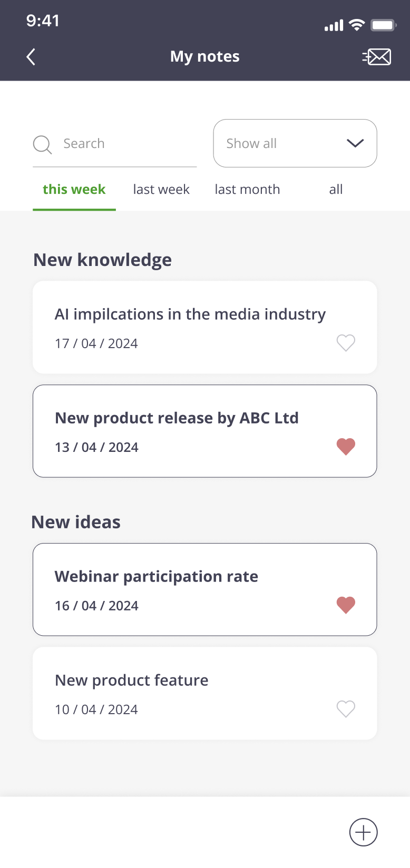The image size is (410, 868).
Task: Click the search magnifier icon
Action: point(42,144)
